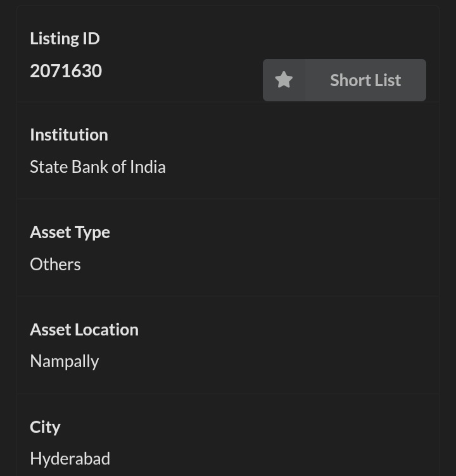Click the star icon beside Short List
The height and width of the screenshot is (476, 456).
284,80
